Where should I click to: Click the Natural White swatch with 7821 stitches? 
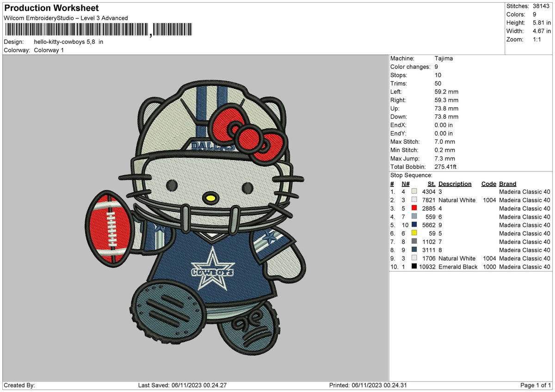(414, 200)
